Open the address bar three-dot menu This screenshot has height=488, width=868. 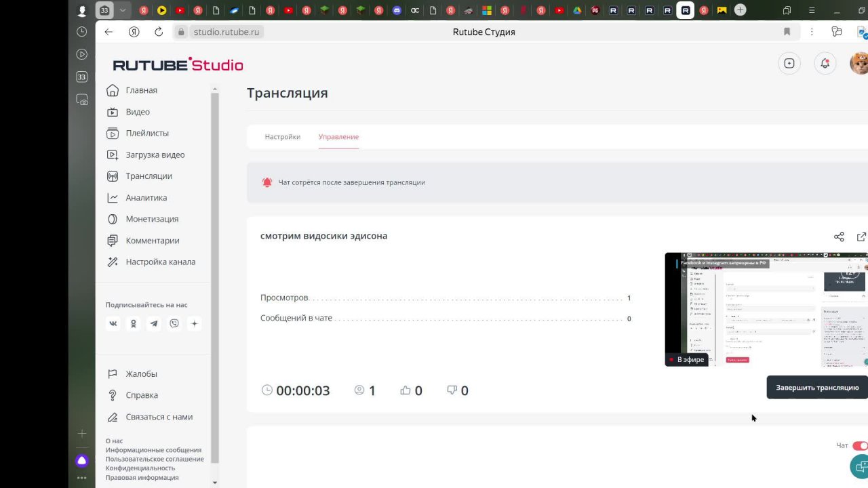pos(812,32)
